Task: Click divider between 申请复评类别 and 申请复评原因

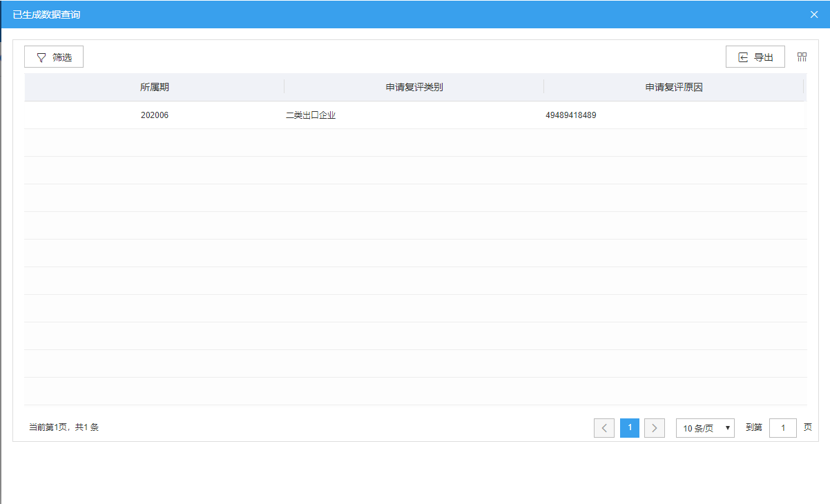Action: [543, 87]
